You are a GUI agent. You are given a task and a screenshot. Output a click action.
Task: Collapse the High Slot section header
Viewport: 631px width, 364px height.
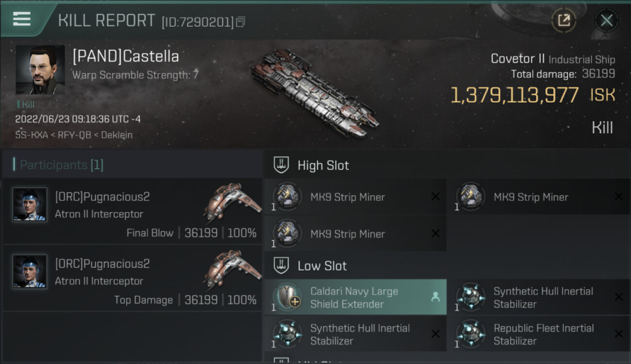(323, 165)
